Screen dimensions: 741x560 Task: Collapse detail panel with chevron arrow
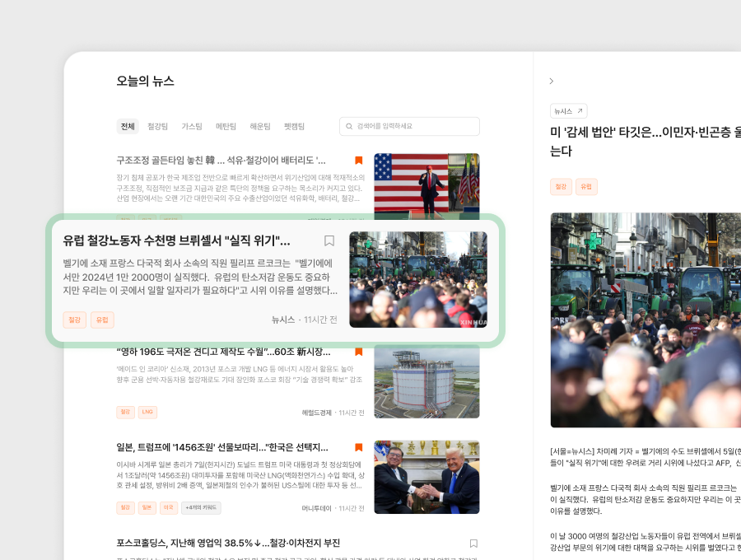point(552,81)
